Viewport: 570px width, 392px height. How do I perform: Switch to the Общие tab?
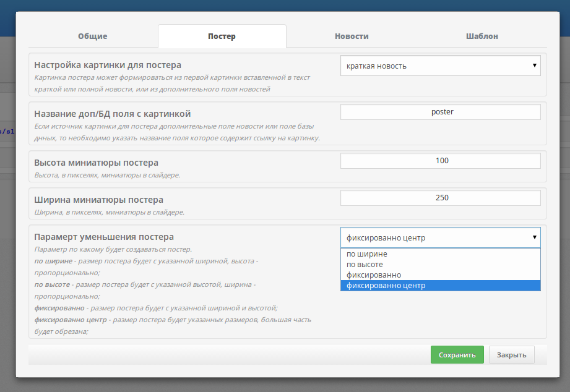[92, 36]
